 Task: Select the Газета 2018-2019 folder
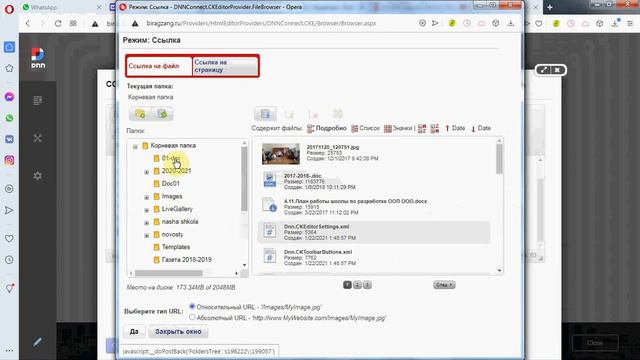187,260
